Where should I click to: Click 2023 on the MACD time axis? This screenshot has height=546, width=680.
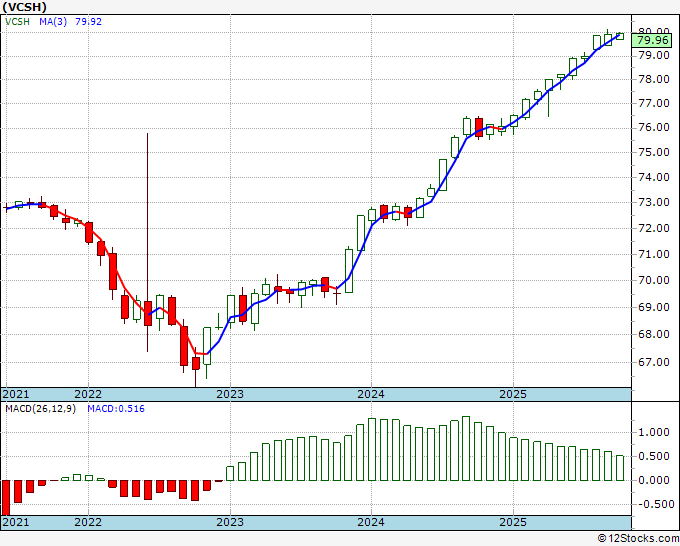pos(230,522)
